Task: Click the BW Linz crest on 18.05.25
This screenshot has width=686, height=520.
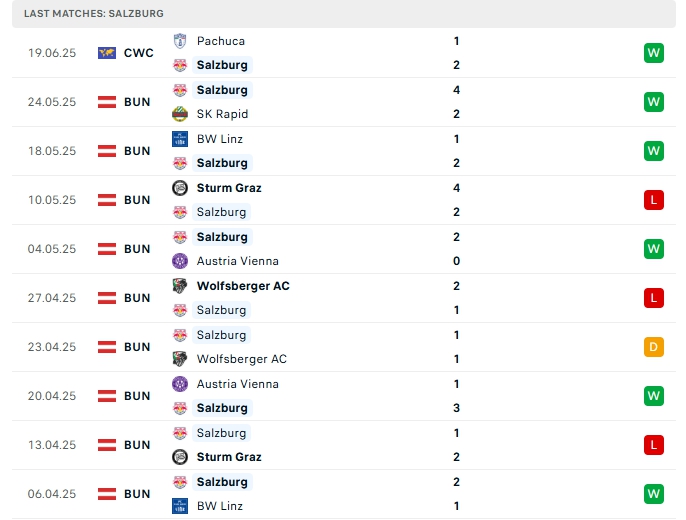Action: [180, 139]
